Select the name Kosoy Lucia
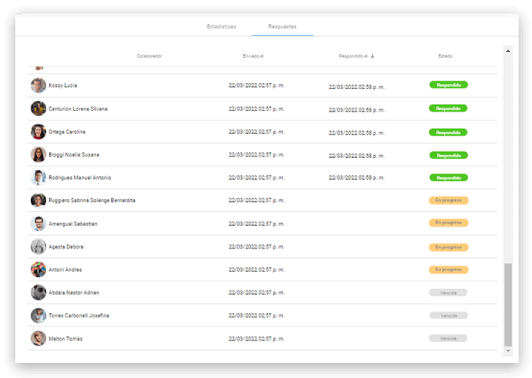Screen dimensions: 532x378 (63, 86)
